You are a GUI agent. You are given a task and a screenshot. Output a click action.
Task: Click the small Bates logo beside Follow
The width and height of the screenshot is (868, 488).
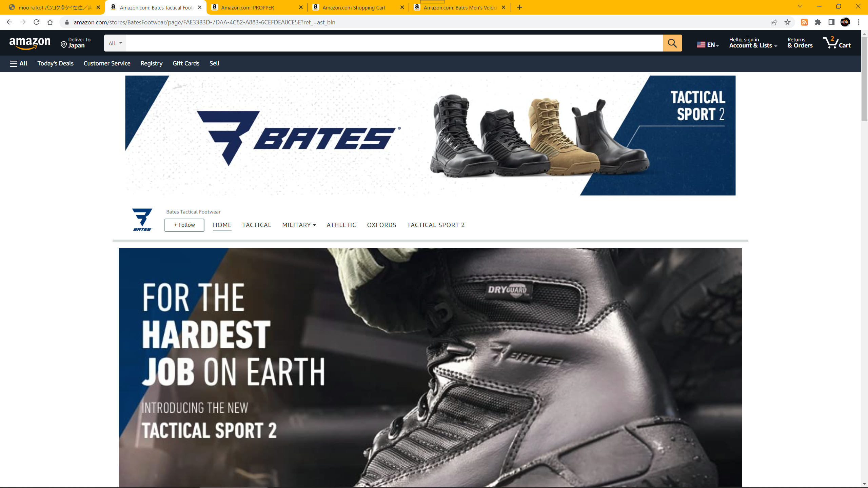point(142,220)
